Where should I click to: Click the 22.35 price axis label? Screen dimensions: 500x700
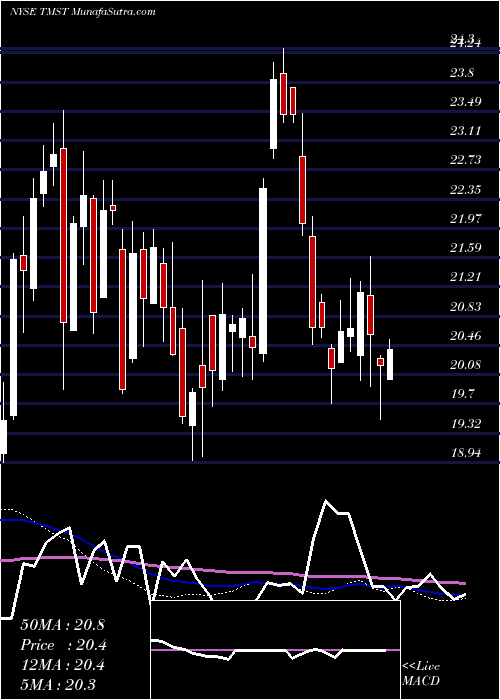point(465,189)
